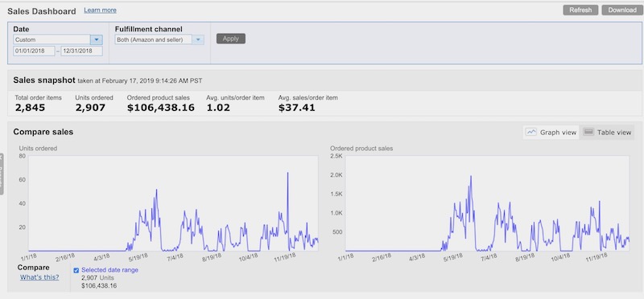This screenshot has height=299, width=644.
Task: Expand the Fulfillment channel dropdown arrow
Action: (x=198, y=39)
